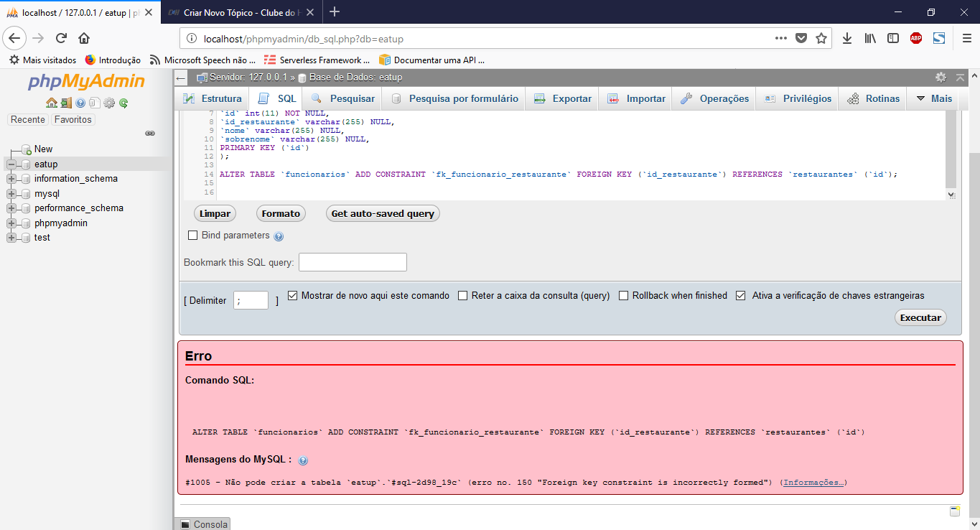
Task: Enable Rollback when finished option
Action: [x=623, y=295]
